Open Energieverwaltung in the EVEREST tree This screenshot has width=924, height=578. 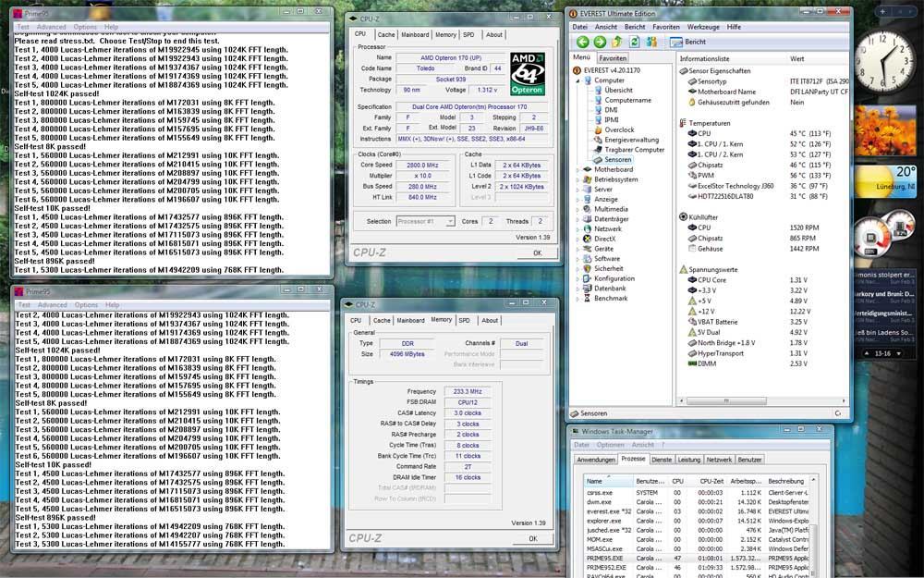pos(626,140)
